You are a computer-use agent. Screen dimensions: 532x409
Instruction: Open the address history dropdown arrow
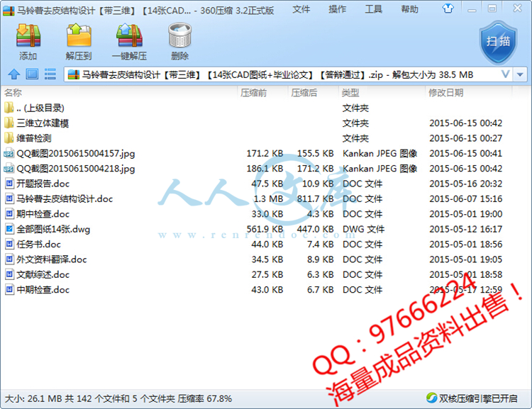(520, 74)
